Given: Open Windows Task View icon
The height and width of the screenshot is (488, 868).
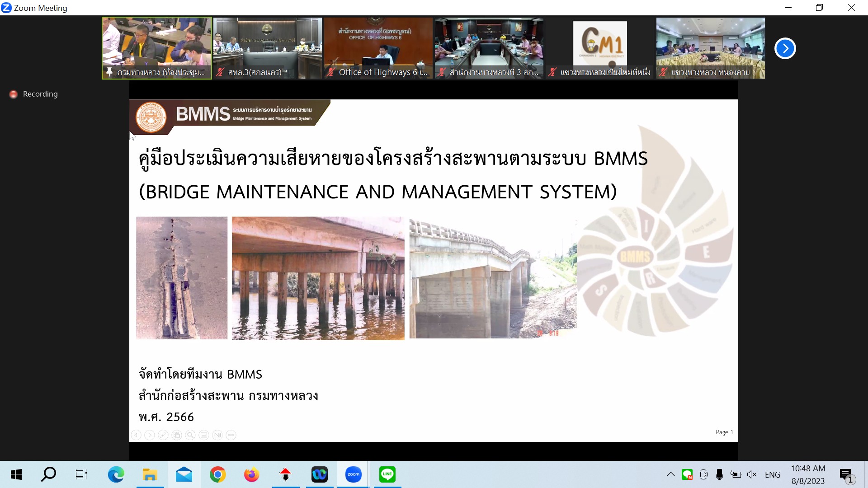Looking at the screenshot, I should (x=81, y=474).
